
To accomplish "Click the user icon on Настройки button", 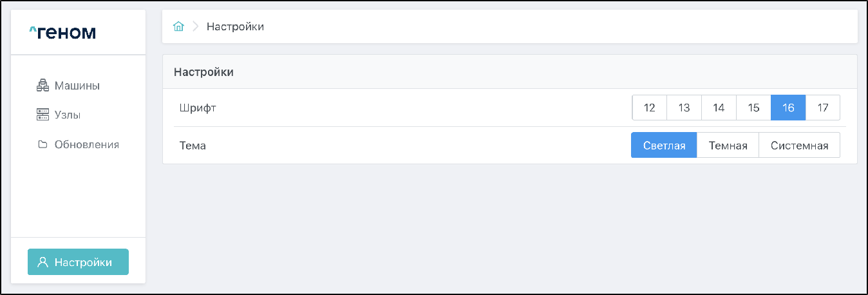I will tap(43, 262).
